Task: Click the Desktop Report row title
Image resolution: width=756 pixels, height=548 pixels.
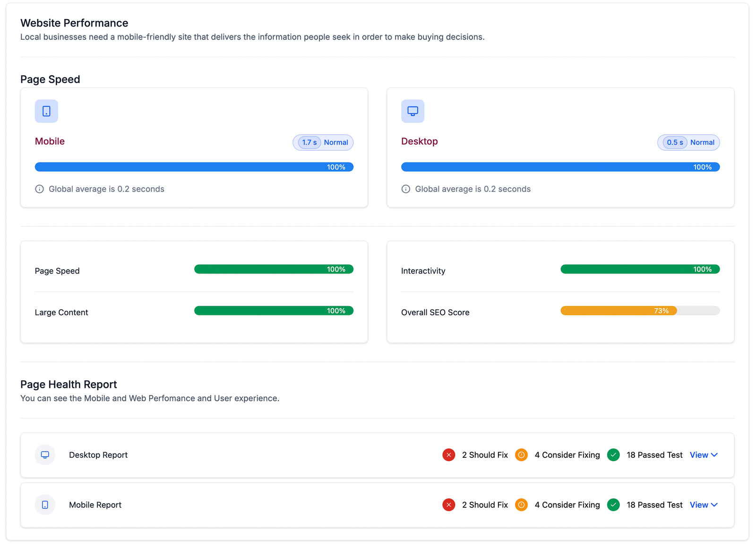Action: coord(98,455)
